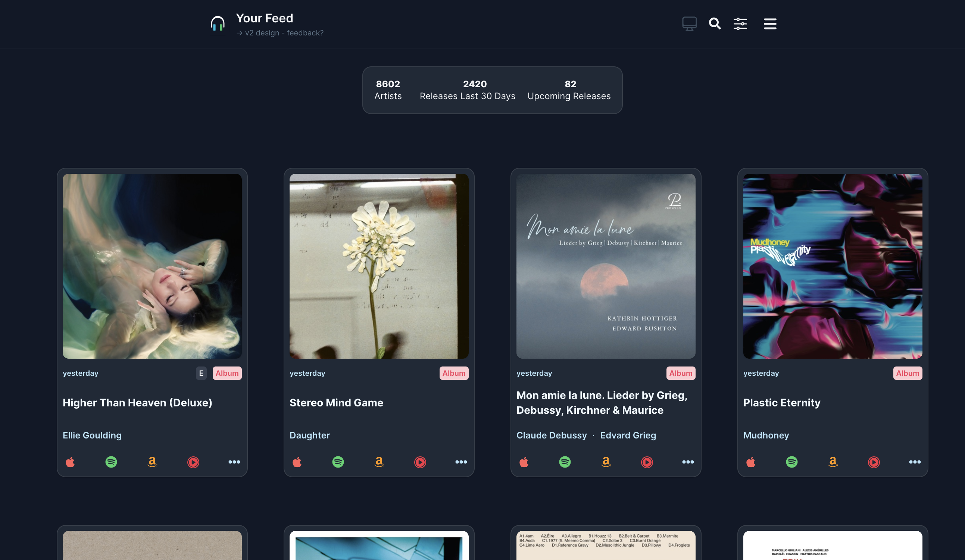Open Plastic Eternity album cover
965x560 pixels.
click(x=833, y=266)
